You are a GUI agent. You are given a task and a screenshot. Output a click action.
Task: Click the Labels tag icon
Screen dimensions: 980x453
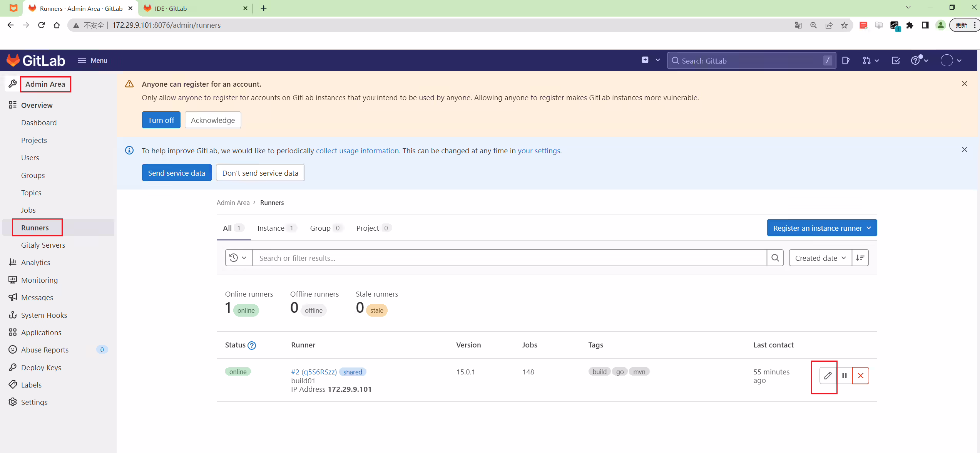[13, 384]
